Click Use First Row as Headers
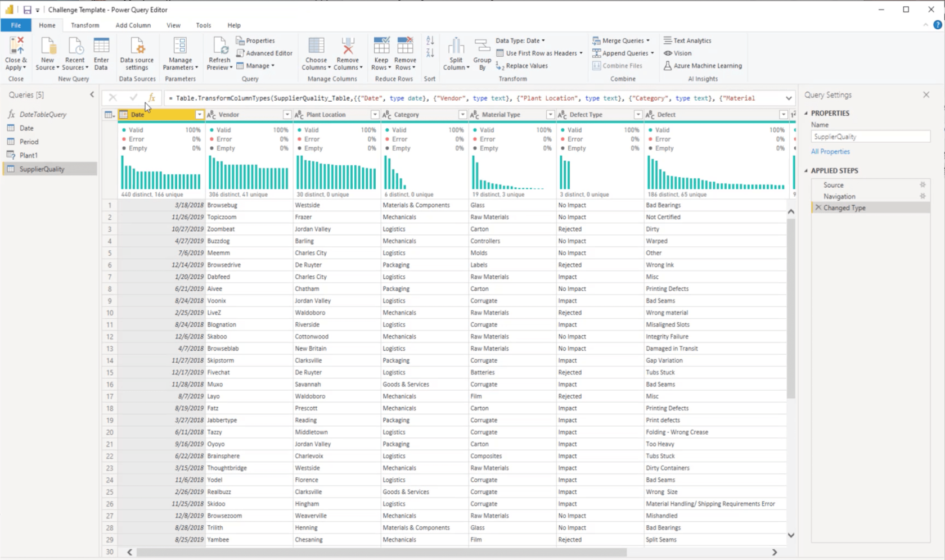 click(x=539, y=53)
